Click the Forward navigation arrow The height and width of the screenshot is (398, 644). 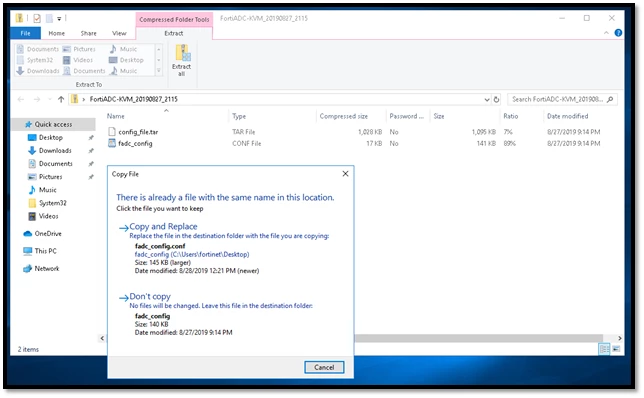tap(37, 99)
